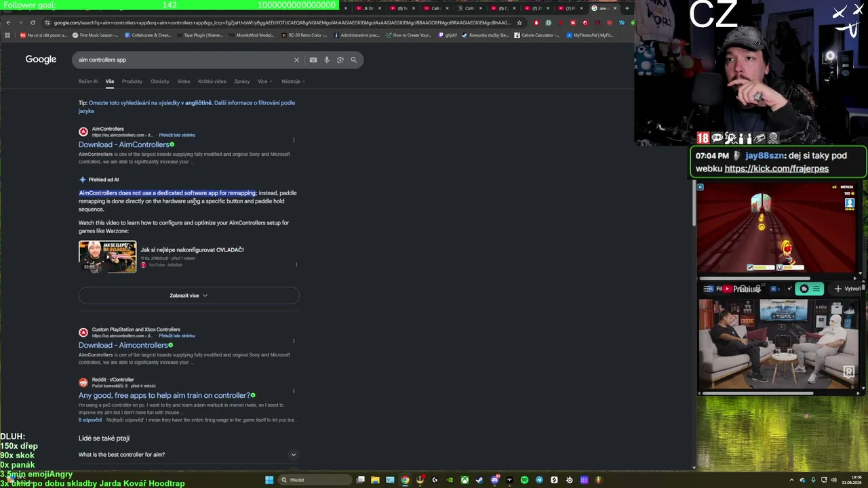Go back to the previous page
Image resolution: width=868 pixels, height=488 pixels.
(x=8, y=22)
